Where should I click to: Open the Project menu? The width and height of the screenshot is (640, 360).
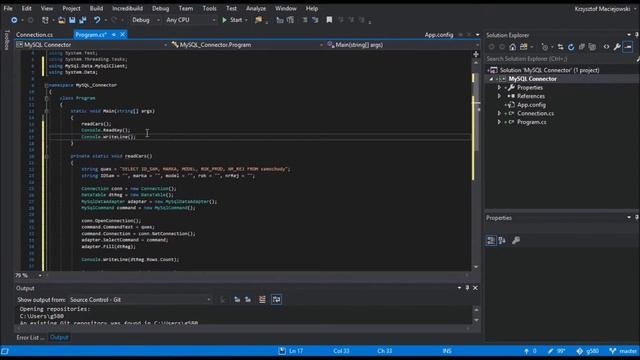[71, 8]
